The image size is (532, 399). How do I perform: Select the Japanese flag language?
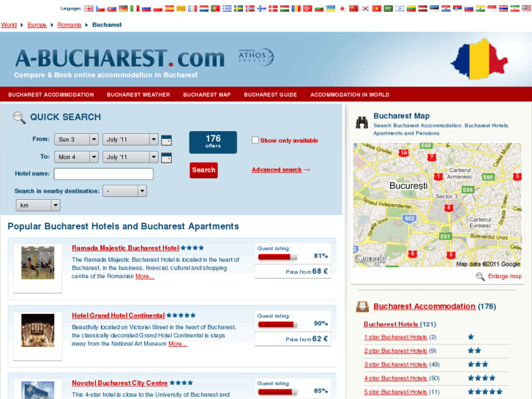coord(342,9)
